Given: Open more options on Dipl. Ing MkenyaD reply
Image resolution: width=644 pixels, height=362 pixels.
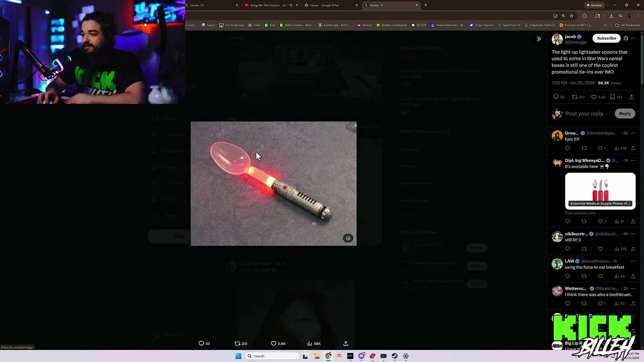Looking at the screenshot, I should 633,160.
